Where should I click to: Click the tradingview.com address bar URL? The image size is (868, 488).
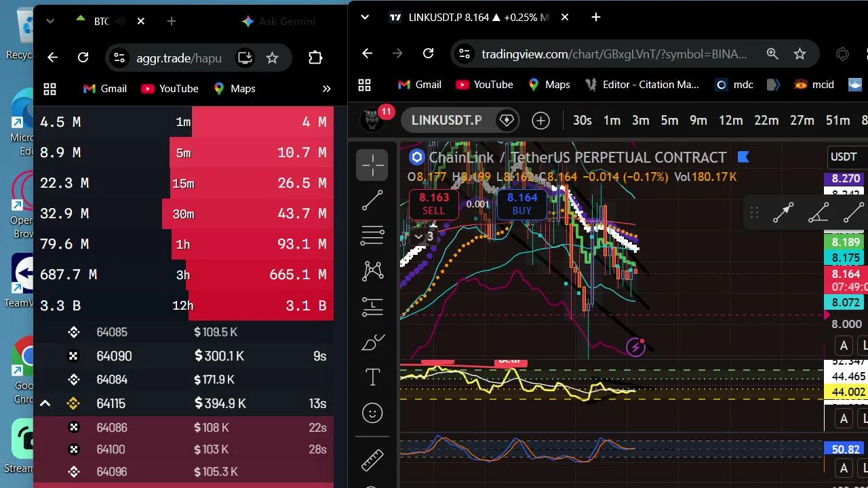(x=614, y=54)
